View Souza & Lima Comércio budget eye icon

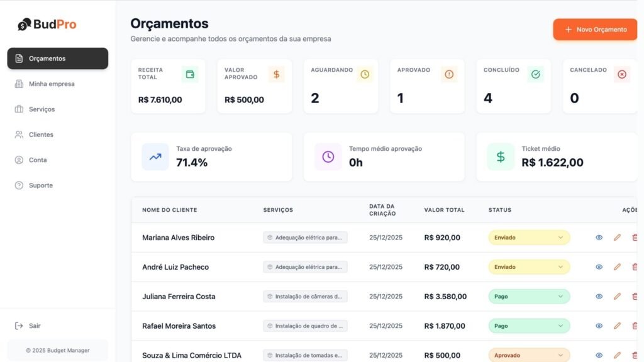click(599, 355)
